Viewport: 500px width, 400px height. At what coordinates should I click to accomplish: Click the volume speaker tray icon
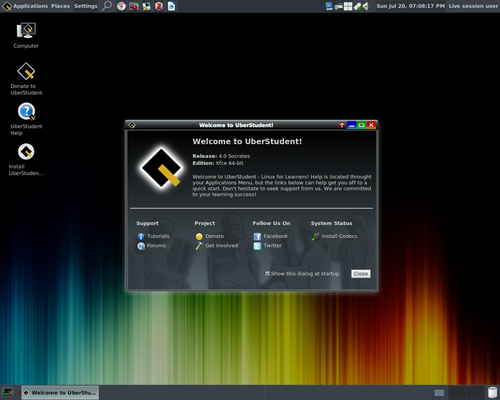366,6
